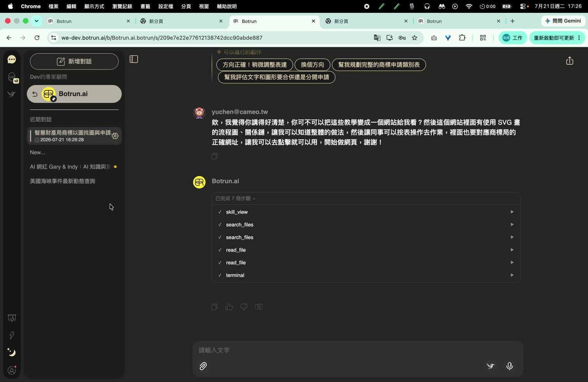
Task: Click the camera extension icon
Action: coord(434,38)
